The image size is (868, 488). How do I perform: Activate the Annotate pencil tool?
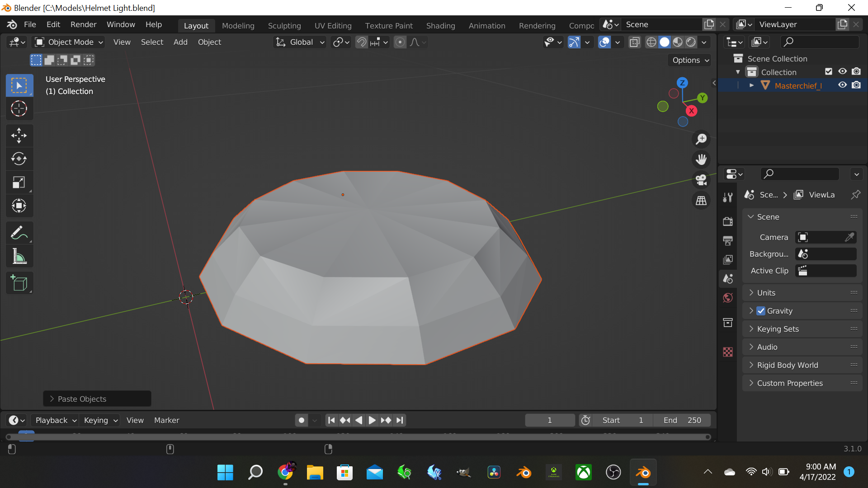click(19, 233)
